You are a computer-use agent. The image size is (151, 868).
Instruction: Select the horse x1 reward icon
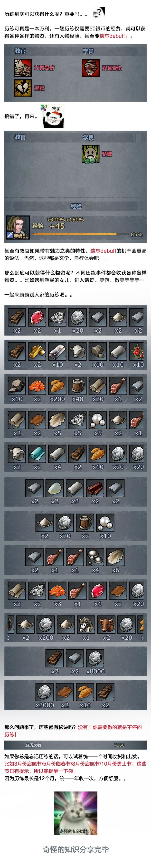coord(86,625)
